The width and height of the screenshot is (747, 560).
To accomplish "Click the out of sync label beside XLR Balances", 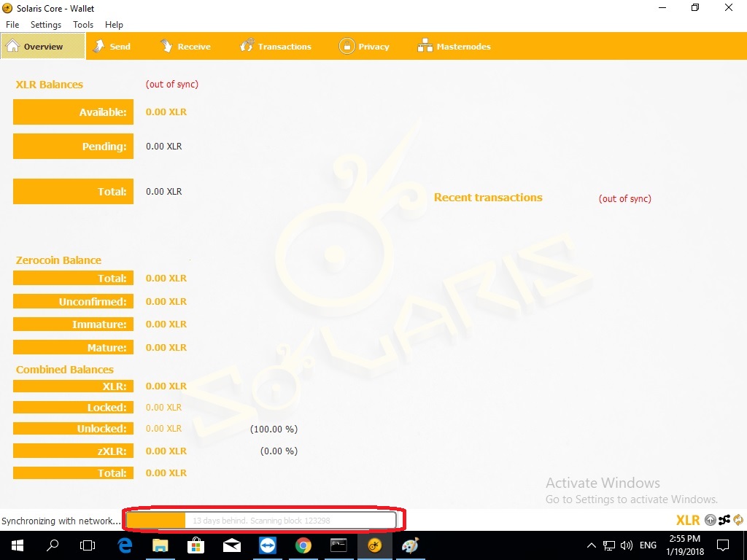I will 172,85.
